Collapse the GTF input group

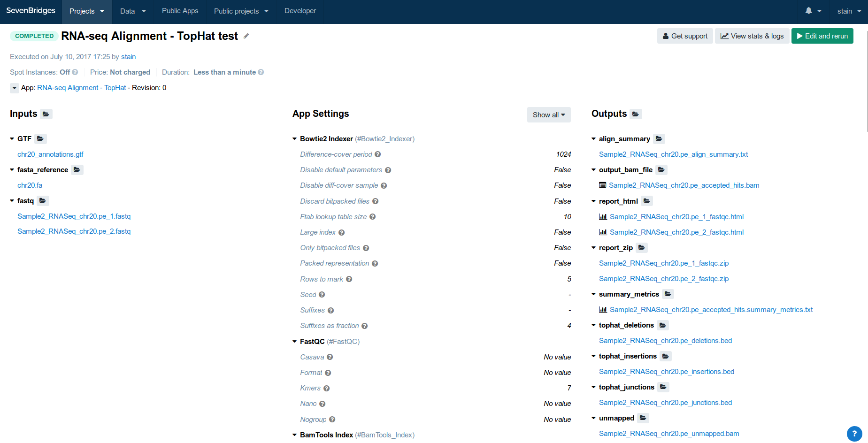(12, 139)
